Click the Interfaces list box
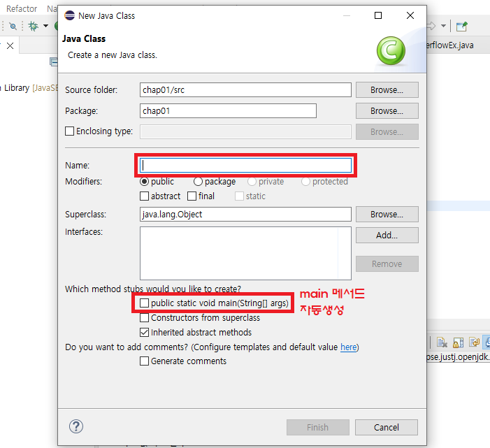 point(245,254)
